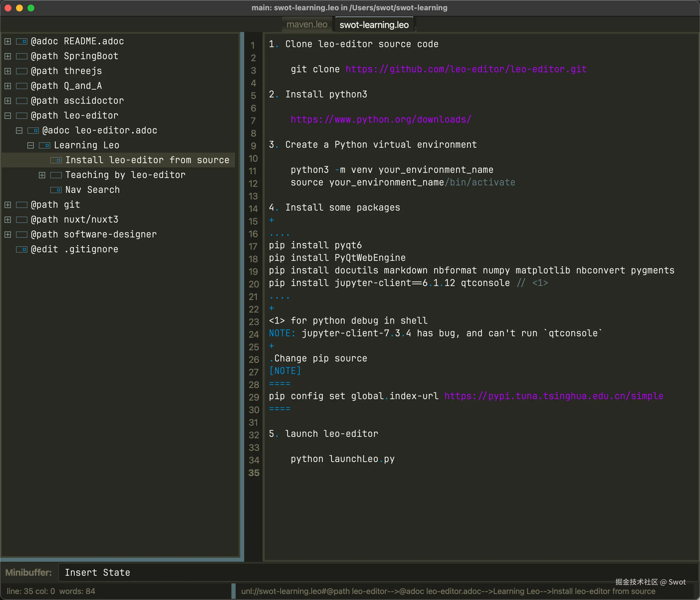This screenshot has height=600, width=700.
Task: Click the icon box of @path SpringBoot
Action: [x=22, y=56]
